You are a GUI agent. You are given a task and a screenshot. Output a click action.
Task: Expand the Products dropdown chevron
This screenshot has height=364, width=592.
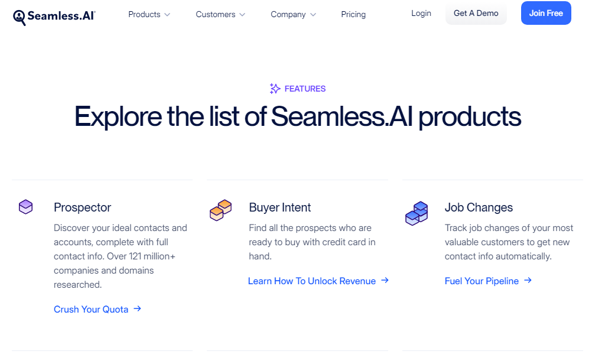[x=167, y=15]
